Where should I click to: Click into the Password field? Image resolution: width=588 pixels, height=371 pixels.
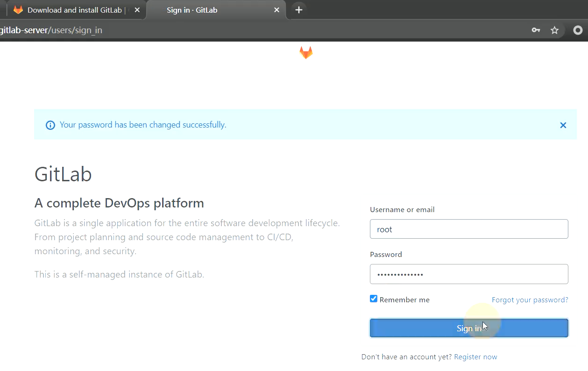click(x=469, y=274)
